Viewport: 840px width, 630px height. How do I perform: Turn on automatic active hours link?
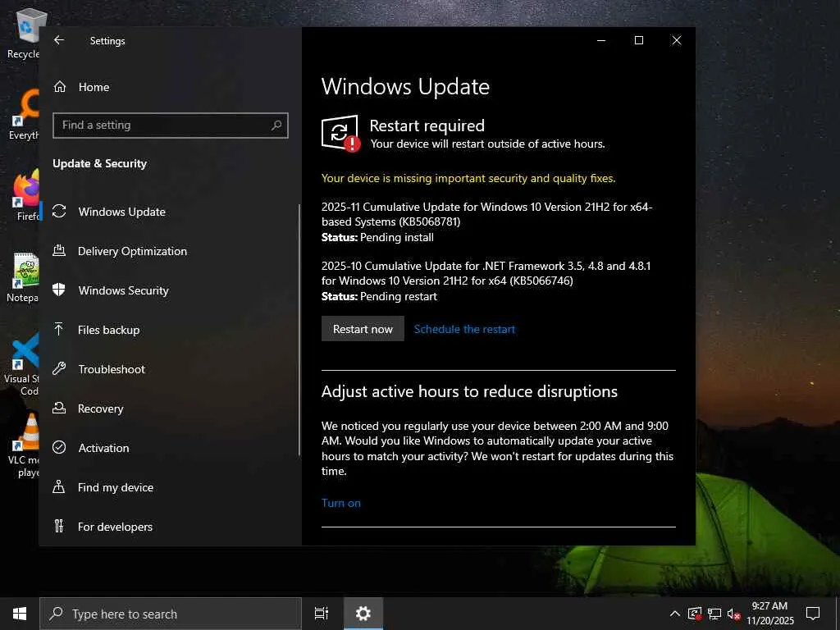341,503
